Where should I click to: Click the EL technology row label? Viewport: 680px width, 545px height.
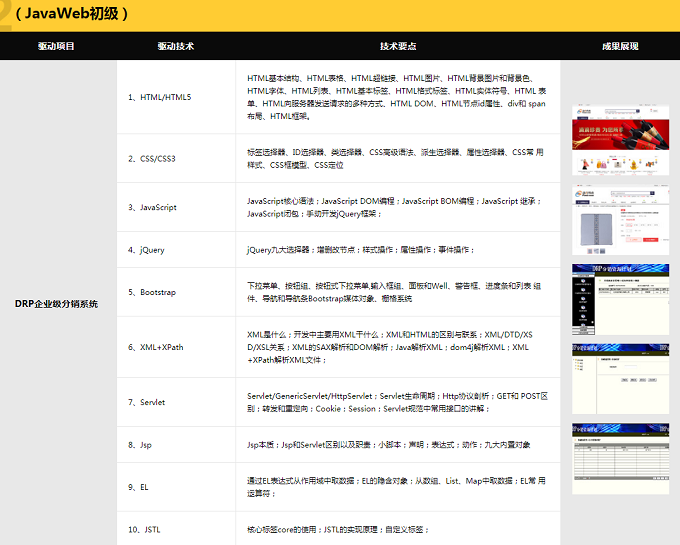(138, 486)
